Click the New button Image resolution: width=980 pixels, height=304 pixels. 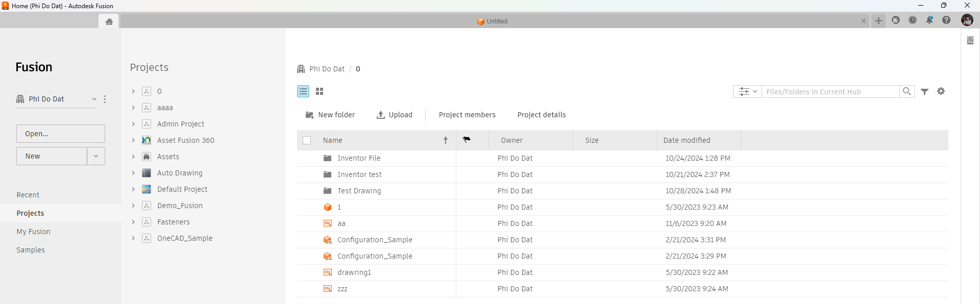coord(52,156)
